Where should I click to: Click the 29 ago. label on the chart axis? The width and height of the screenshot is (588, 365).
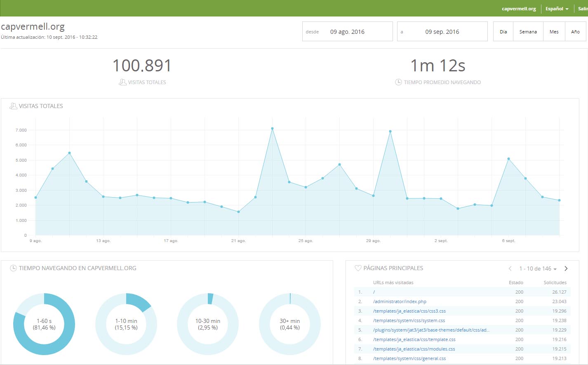[373, 241]
